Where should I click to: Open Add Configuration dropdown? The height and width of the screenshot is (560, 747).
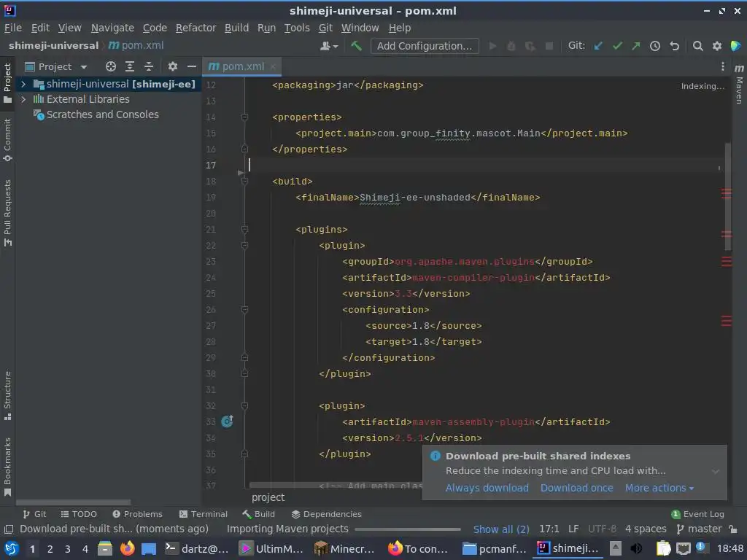425,46
